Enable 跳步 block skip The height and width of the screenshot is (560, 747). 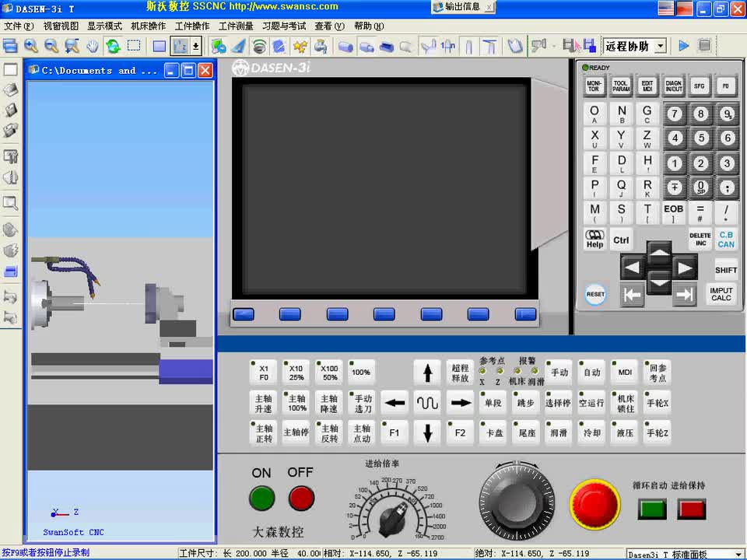point(526,403)
